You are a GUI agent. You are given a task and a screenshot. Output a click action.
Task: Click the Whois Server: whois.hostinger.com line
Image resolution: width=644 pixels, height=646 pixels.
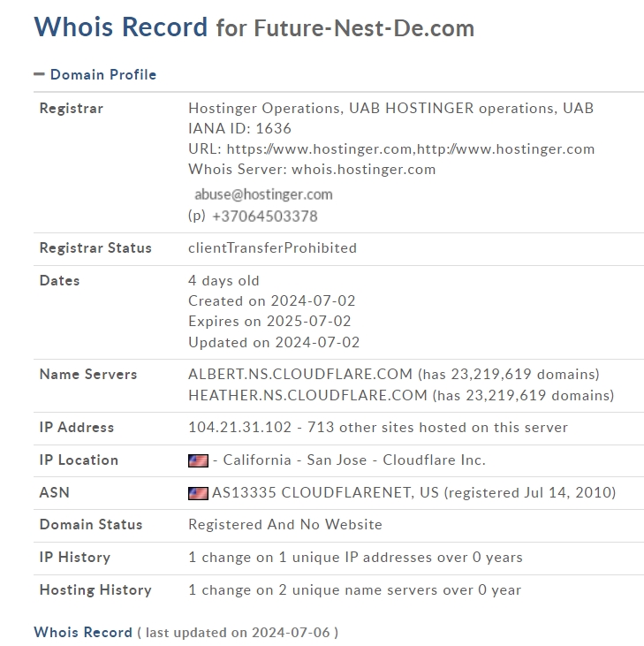[x=312, y=170]
